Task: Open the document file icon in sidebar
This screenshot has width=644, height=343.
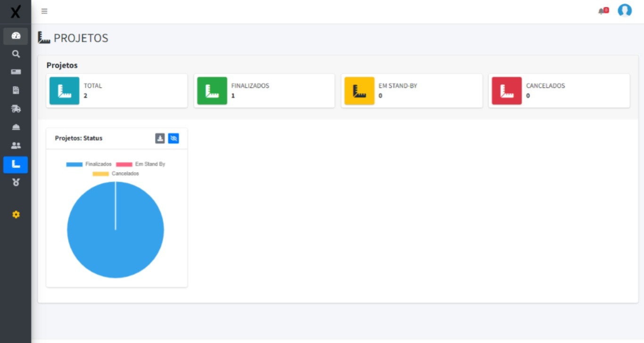Action: [16, 90]
